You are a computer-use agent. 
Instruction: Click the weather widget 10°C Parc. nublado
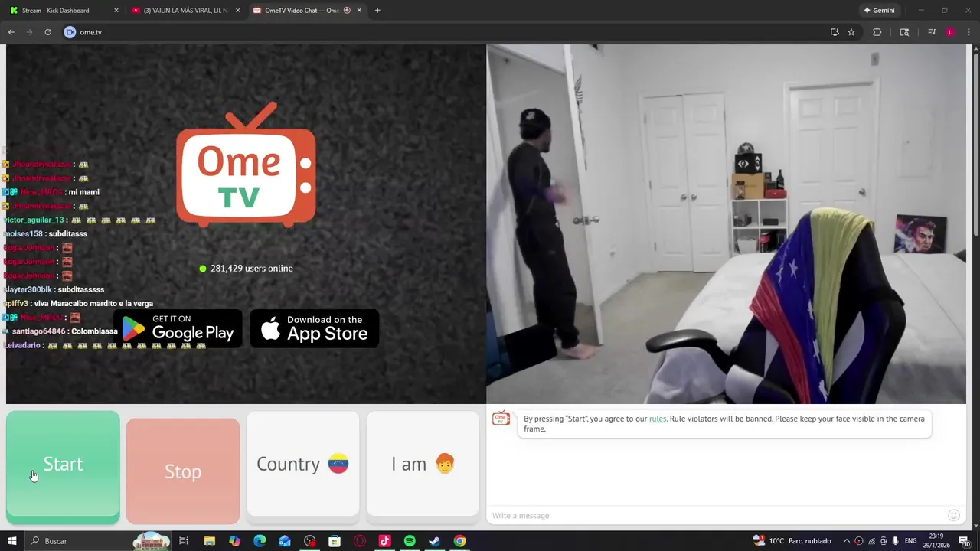792,541
